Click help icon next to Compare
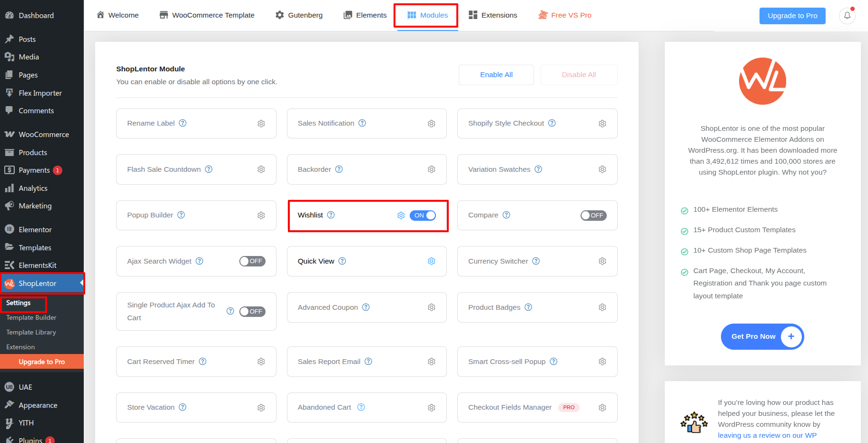The width and height of the screenshot is (868, 443). click(x=506, y=215)
